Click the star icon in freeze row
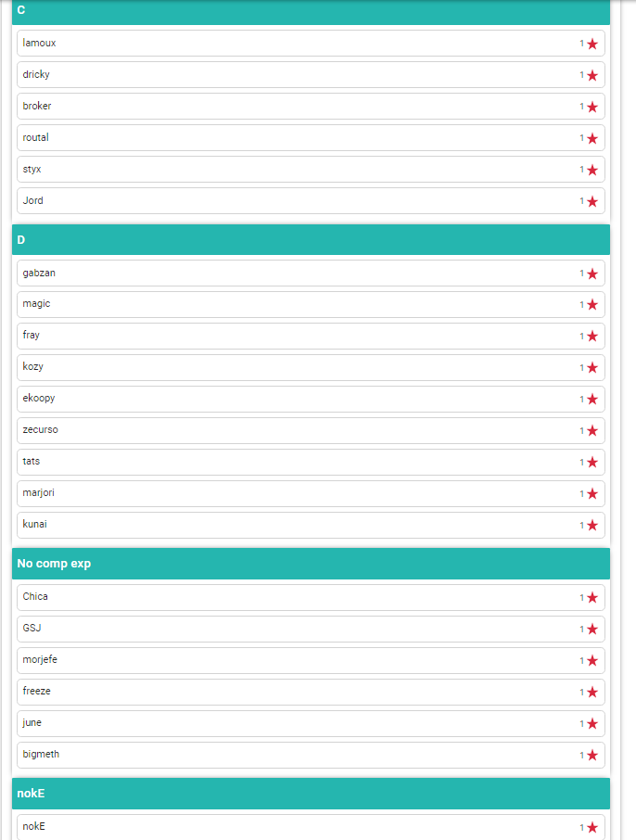636x840 pixels. point(592,693)
